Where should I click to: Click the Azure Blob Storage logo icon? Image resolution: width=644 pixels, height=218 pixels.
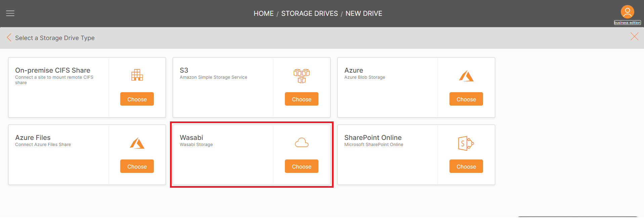[x=466, y=76]
